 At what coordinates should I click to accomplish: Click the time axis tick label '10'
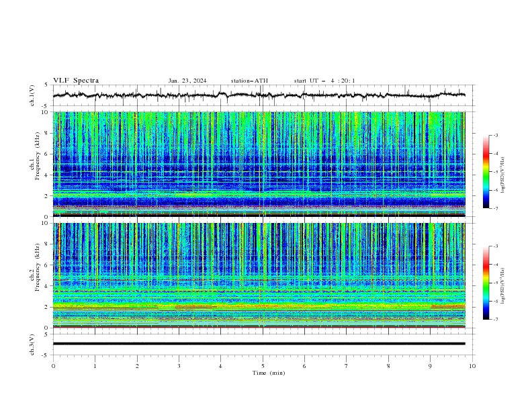pos(472,366)
